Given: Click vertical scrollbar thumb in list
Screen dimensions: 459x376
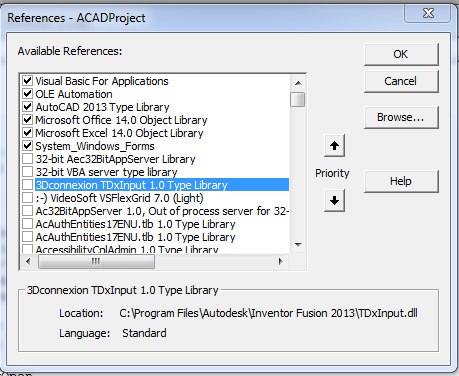Looking at the screenshot, I should [x=298, y=99].
